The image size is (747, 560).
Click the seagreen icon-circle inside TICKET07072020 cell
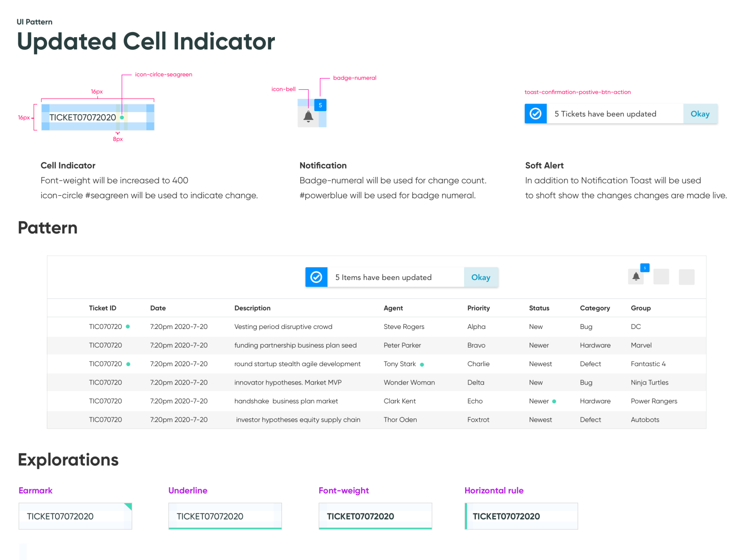(x=122, y=117)
